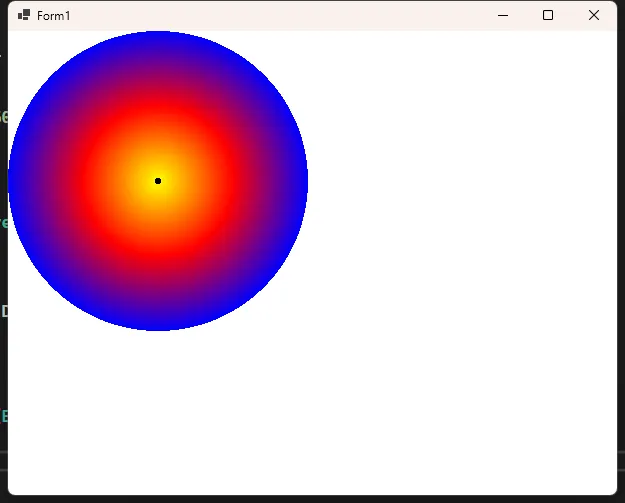Select the leftmost blue edge of the circle
625x503 pixels.
[x=14, y=181]
